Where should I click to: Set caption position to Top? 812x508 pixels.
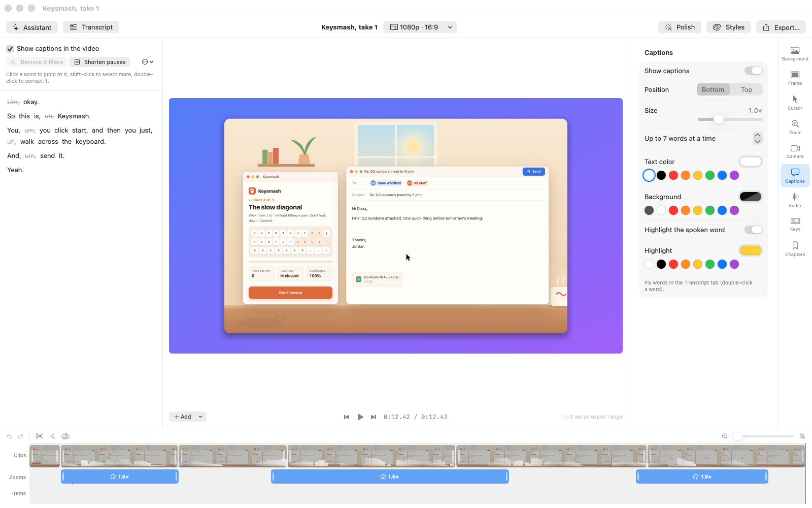[747, 89]
